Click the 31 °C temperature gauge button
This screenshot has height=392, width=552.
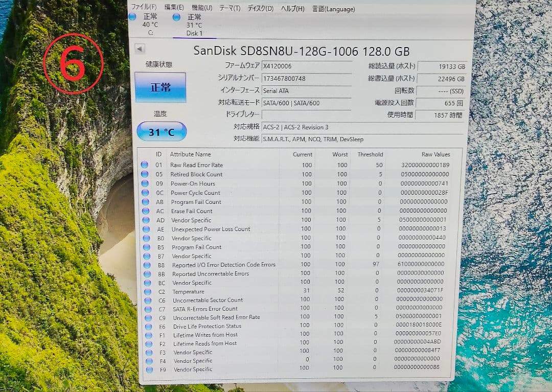coord(162,131)
